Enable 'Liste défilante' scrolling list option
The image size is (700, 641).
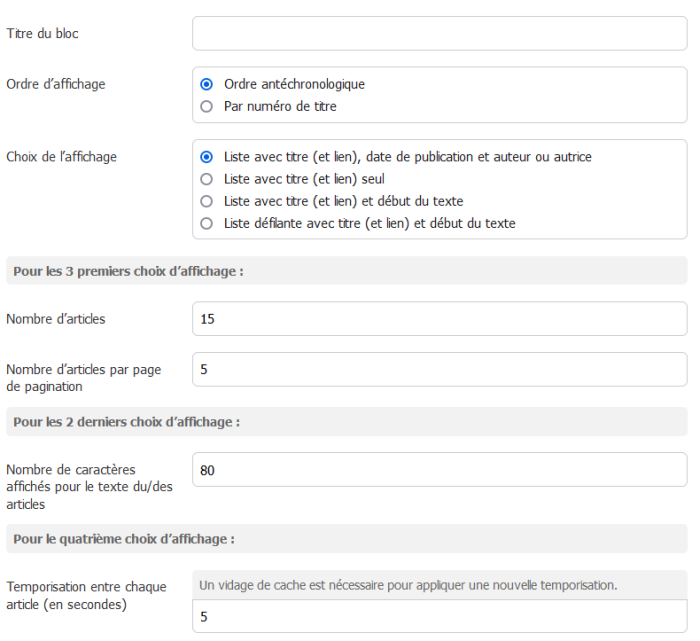point(207,223)
